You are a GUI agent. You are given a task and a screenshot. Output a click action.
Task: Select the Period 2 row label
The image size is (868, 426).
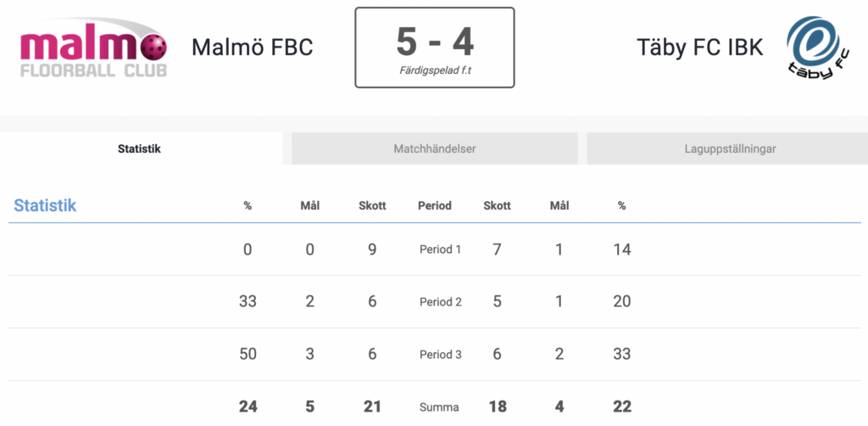441,302
